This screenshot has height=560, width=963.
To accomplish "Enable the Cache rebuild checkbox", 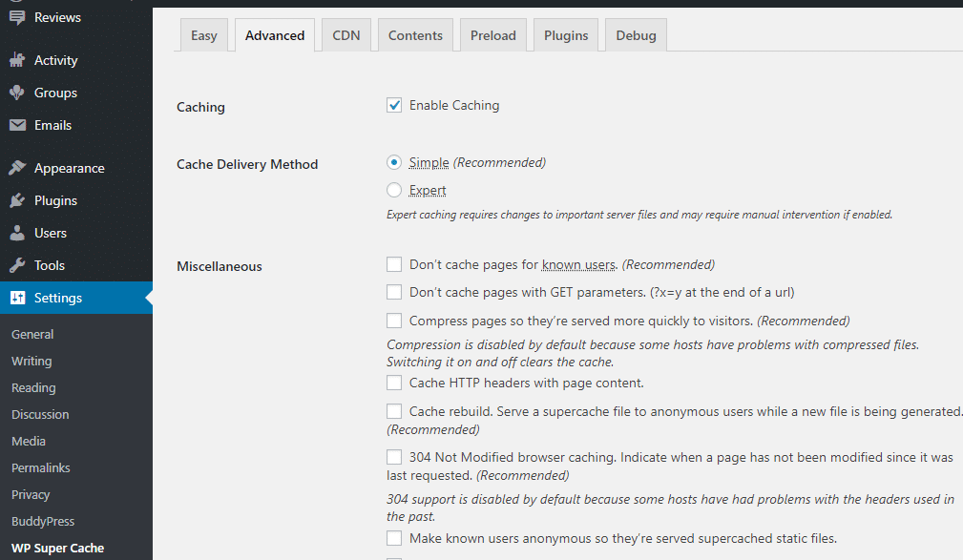I will point(394,411).
